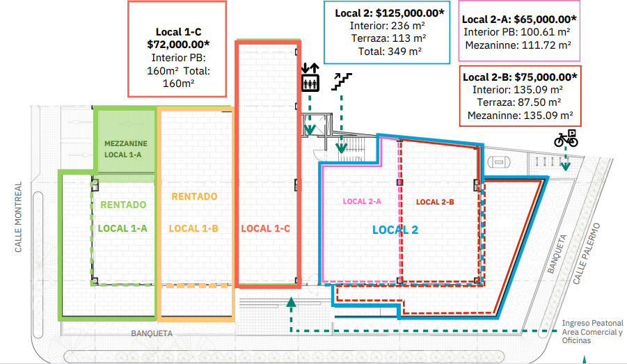The image size is (627, 364).
Task: Click the green LOCAL 1-A label
Action: [122, 228]
